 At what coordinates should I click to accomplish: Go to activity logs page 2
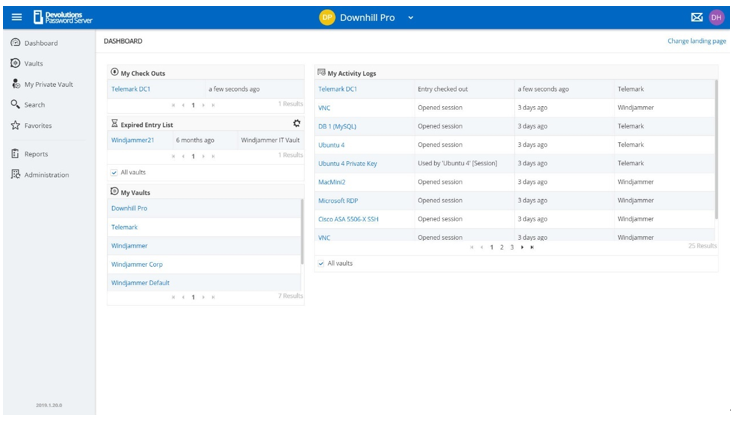click(x=502, y=248)
